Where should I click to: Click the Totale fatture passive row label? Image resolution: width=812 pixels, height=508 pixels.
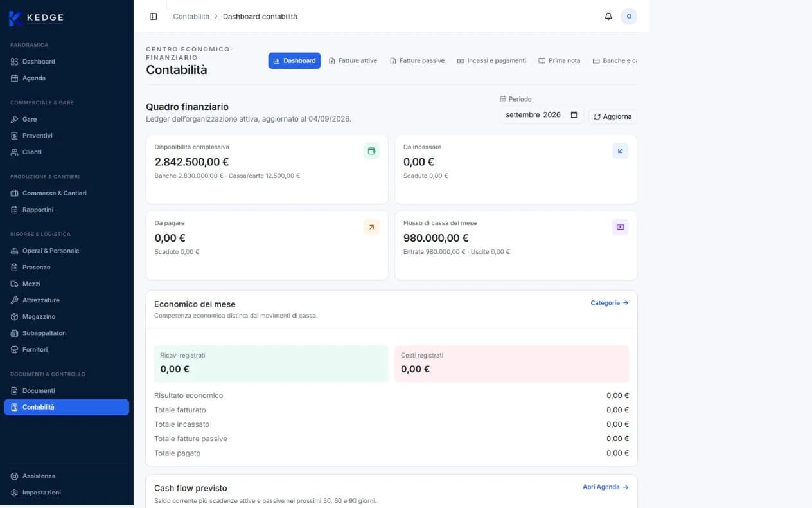click(x=191, y=439)
